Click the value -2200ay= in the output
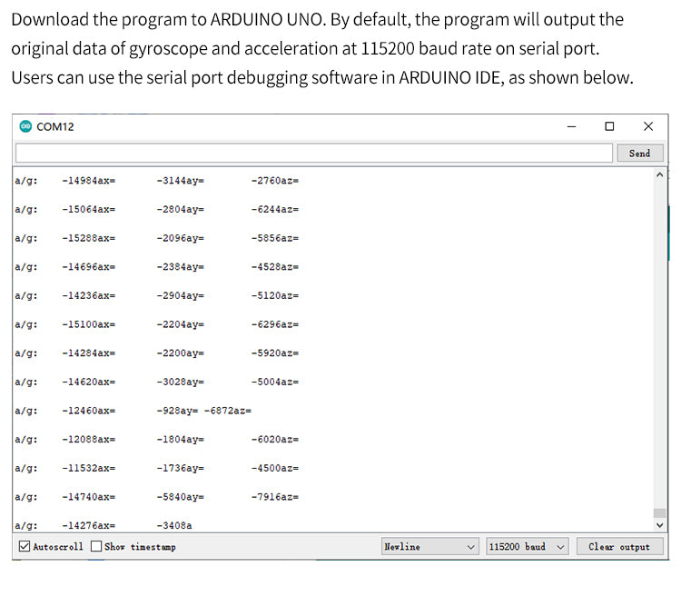Viewport: 681px width, 616px height. (181, 353)
